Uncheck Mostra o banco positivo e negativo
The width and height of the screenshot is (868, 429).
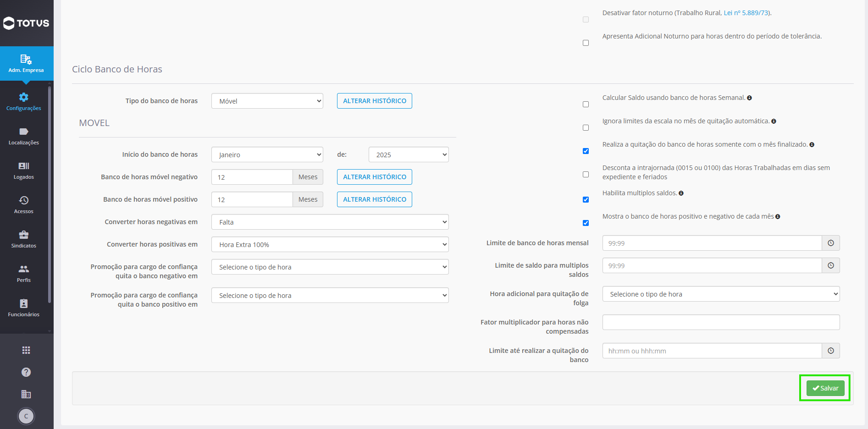pyautogui.click(x=586, y=223)
